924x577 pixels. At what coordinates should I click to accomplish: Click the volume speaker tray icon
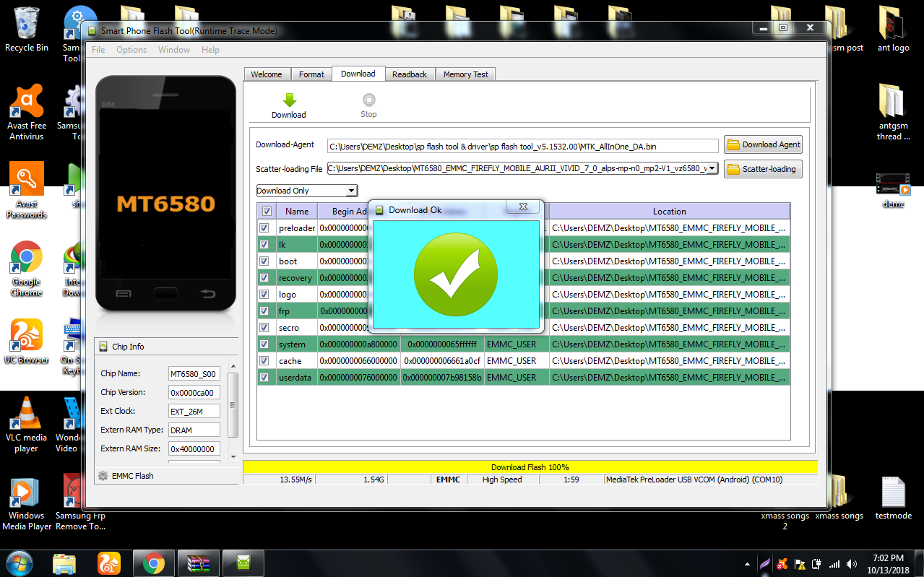click(x=853, y=564)
